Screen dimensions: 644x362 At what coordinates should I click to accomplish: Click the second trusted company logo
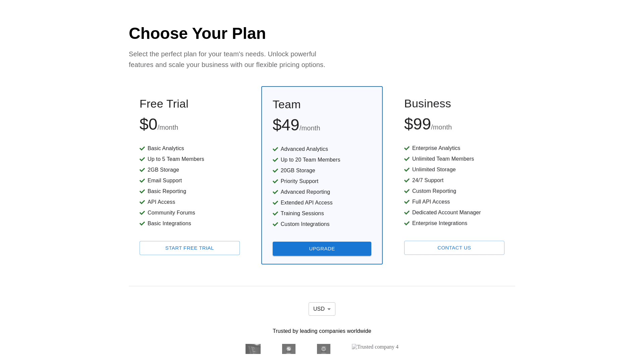(288, 349)
